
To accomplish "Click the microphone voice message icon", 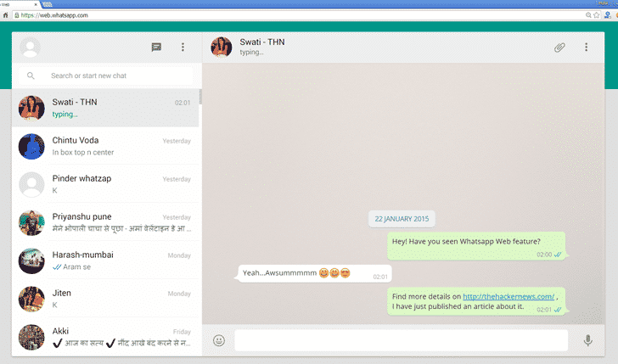I will tap(587, 340).
